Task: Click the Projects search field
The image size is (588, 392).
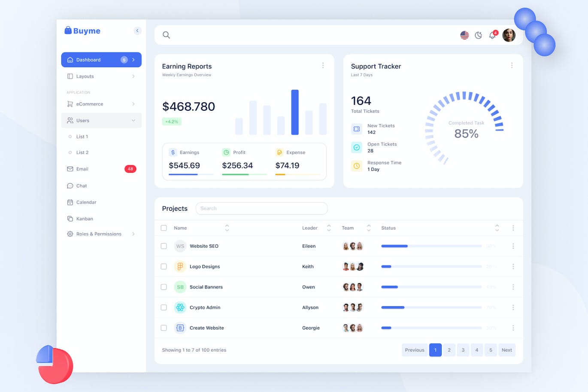Action: [261, 209]
